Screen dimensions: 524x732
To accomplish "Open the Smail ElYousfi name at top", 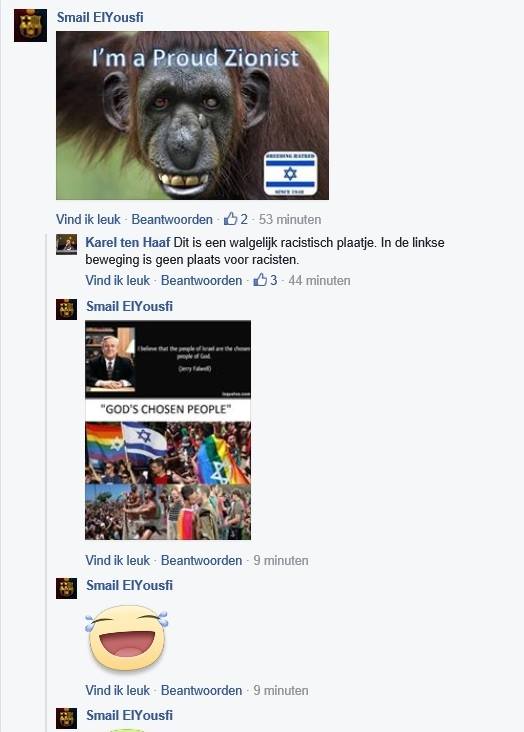I will pyautogui.click(x=100, y=17).
